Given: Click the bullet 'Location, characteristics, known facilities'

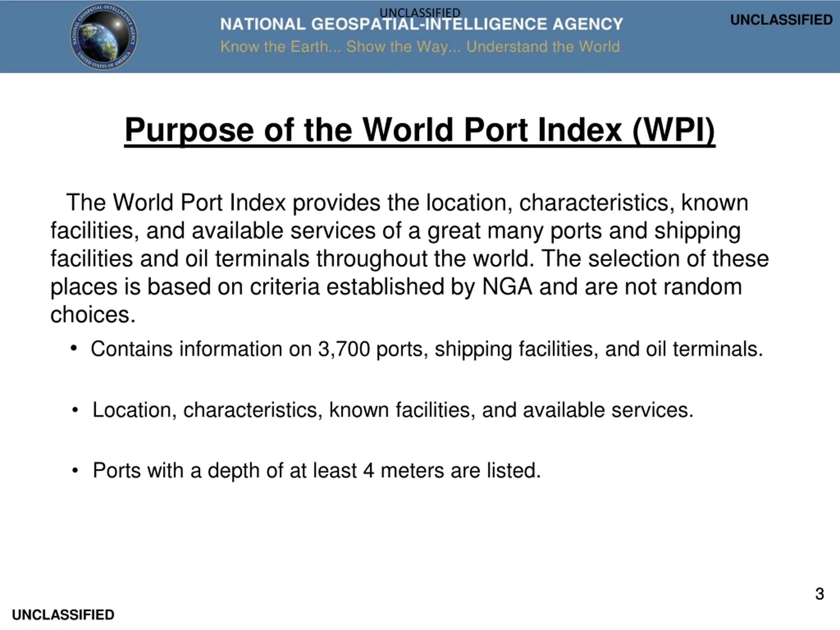Looking at the screenshot, I should 393,410.
